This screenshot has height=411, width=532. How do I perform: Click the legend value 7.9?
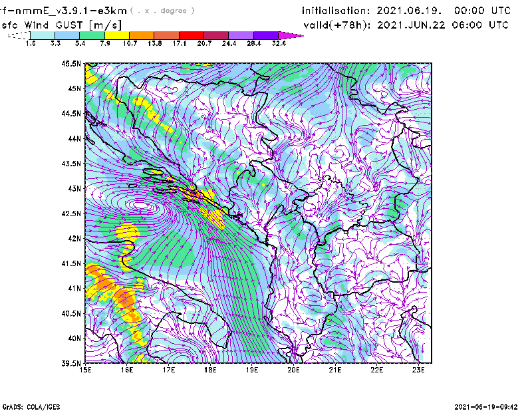pyautogui.click(x=105, y=43)
